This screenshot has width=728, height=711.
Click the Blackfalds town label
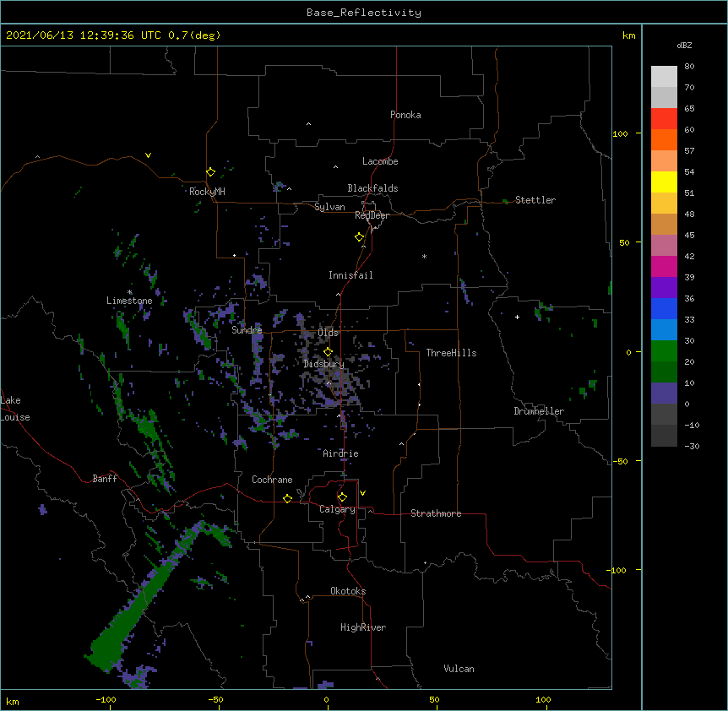[x=372, y=188]
